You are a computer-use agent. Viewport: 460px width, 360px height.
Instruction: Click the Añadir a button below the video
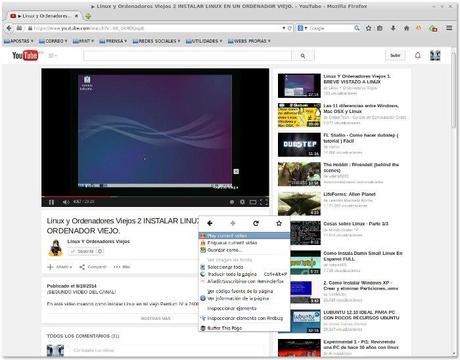point(59,267)
